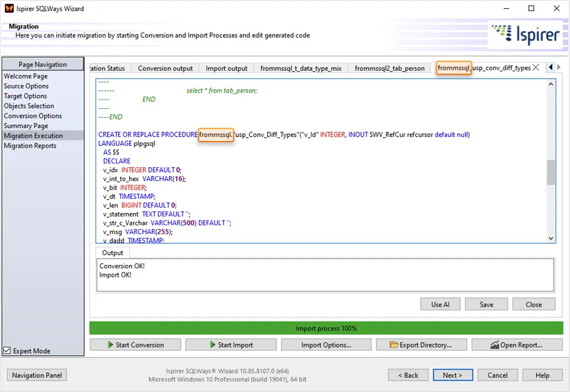Click the 'LANGUAGE plpgsql' code line
Screen dimensions: 570x392
click(x=126, y=143)
